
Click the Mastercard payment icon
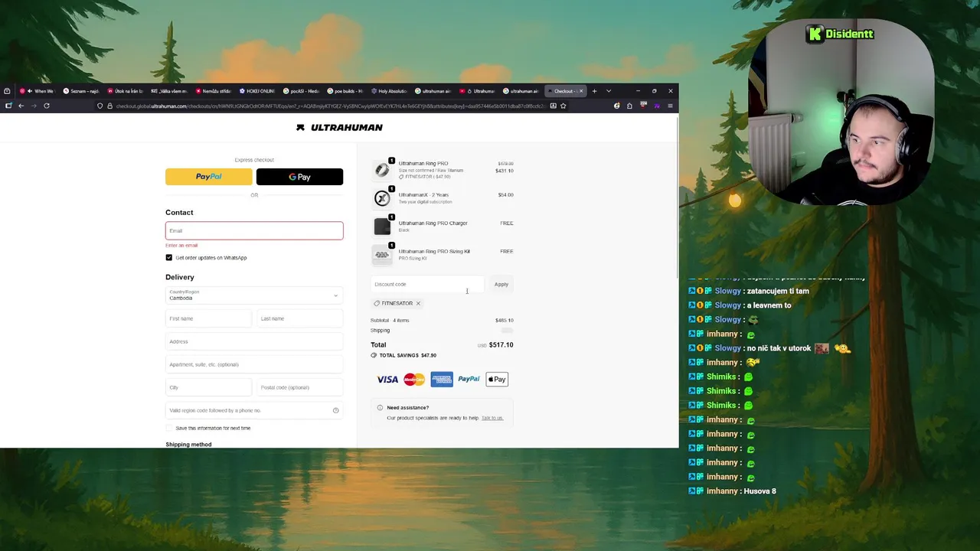coord(414,380)
